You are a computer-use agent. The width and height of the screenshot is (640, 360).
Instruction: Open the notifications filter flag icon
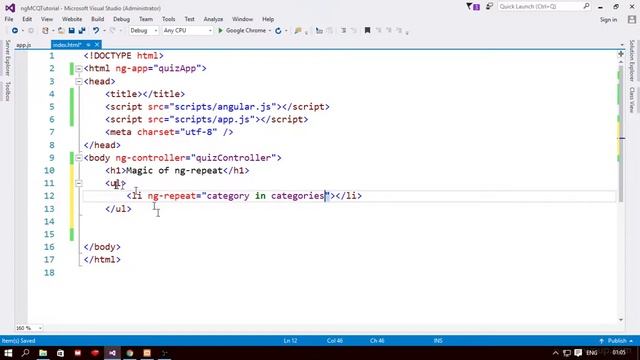coord(469,7)
